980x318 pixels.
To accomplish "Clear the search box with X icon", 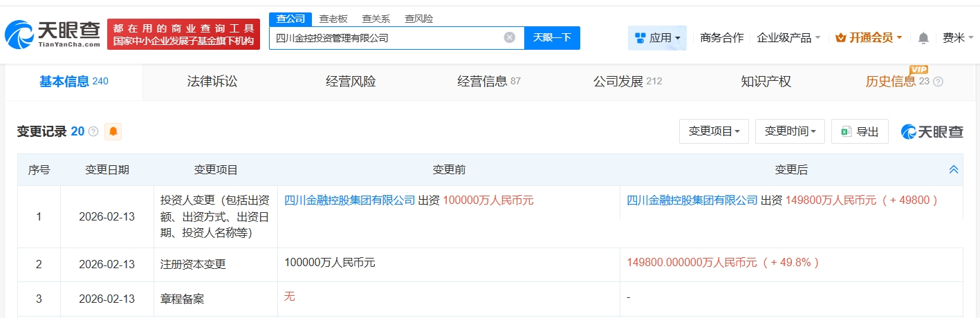I will pyautogui.click(x=510, y=37).
